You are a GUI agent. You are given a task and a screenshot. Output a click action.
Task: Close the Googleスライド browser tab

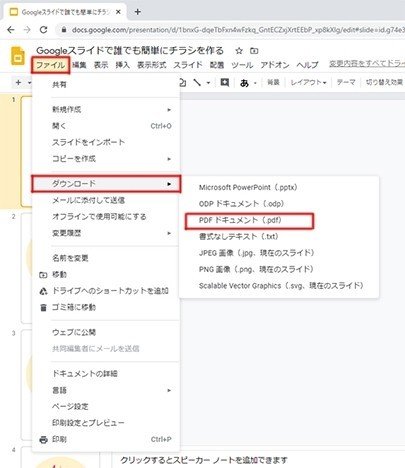[x=118, y=12]
